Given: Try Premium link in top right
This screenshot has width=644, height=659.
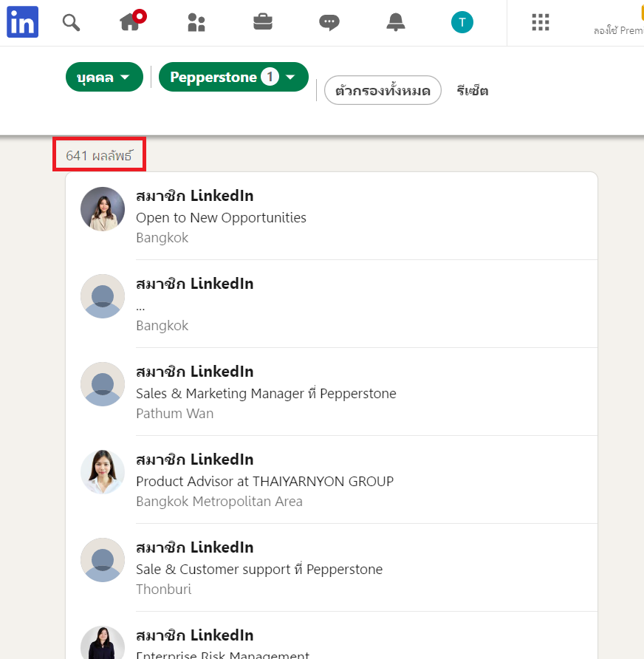Looking at the screenshot, I should pos(619,30).
